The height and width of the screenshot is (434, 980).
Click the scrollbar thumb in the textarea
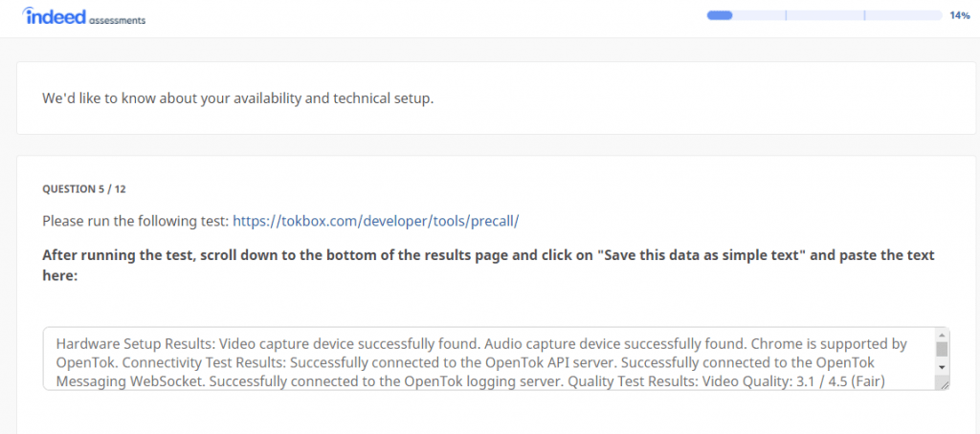coord(942,349)
